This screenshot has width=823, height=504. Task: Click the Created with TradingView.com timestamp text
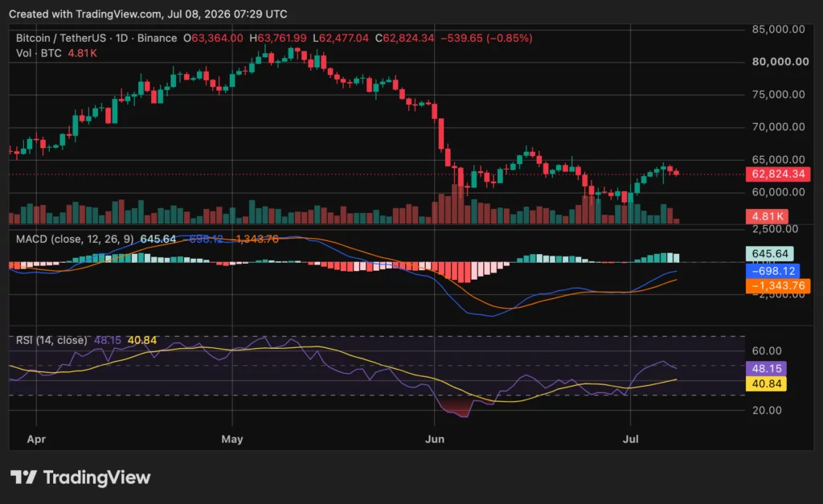[x=148, y=14]
